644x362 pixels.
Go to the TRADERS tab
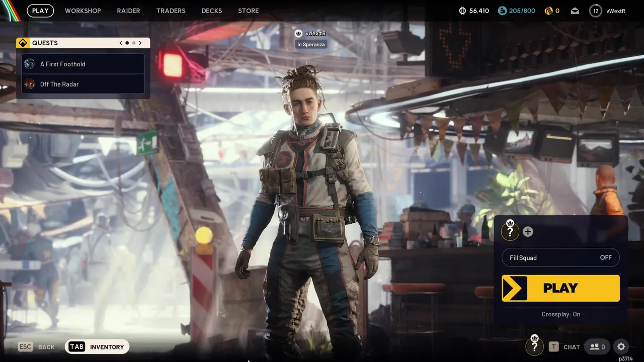coord(171,11)
